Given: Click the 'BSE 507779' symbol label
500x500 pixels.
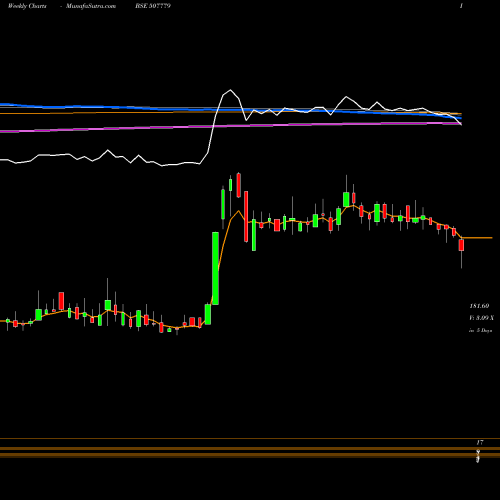Looking at the screenshot, I should pos(153,6).
